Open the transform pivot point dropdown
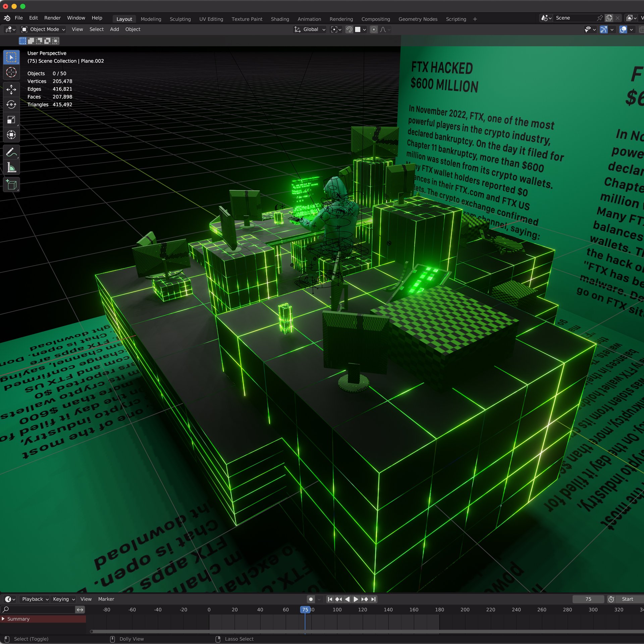 click(336, 30)
